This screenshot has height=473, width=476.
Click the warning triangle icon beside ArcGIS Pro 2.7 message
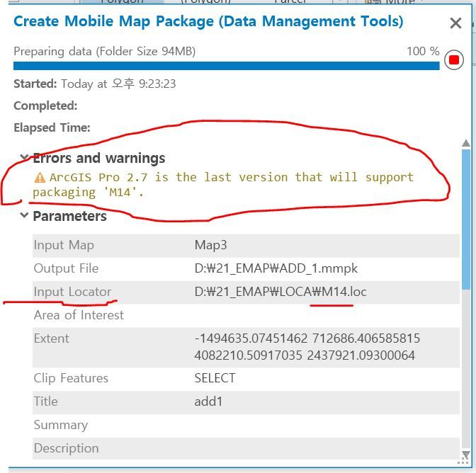coord(40,178)
